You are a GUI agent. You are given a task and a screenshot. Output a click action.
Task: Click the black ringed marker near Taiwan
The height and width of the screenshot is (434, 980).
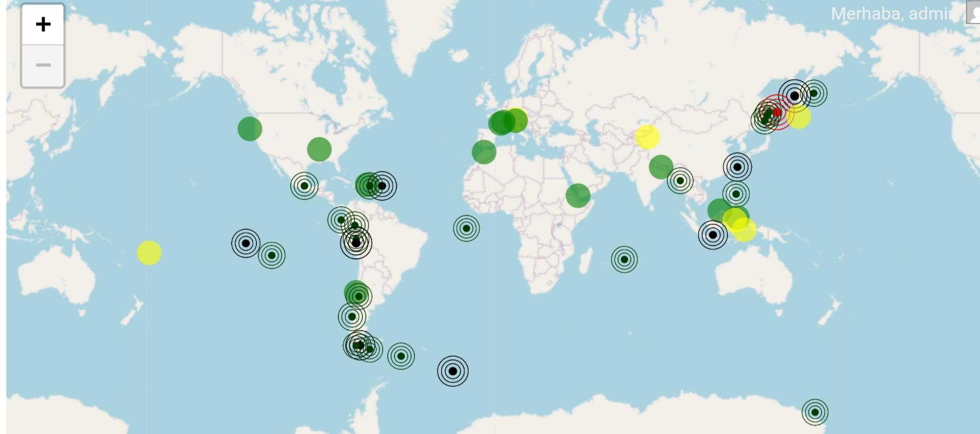[x=737, y=167]
